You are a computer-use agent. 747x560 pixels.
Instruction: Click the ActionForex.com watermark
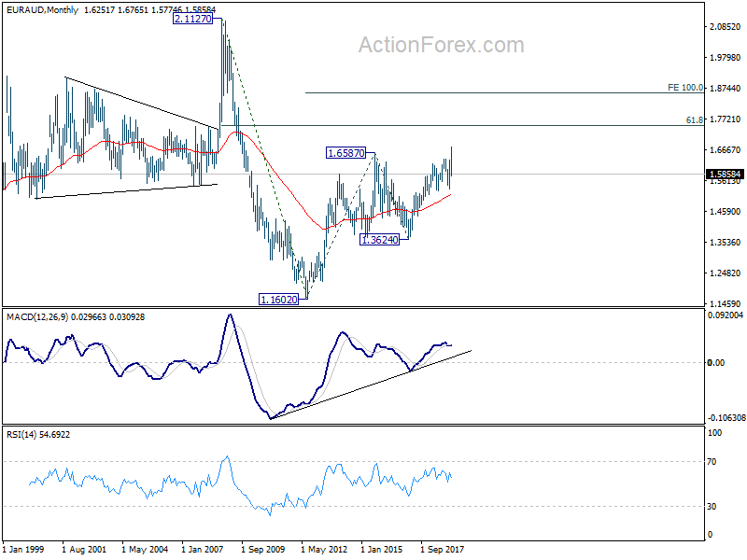click(441, 45)
